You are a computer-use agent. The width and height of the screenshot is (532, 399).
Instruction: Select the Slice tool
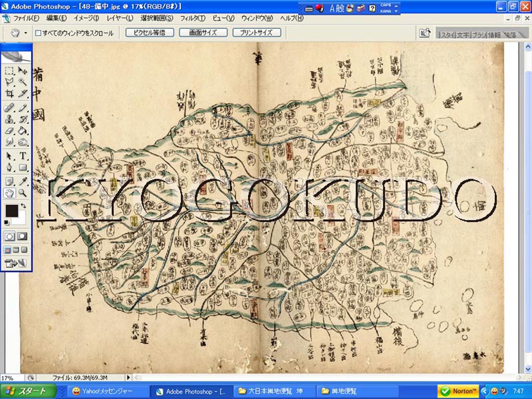click(22, 94)
